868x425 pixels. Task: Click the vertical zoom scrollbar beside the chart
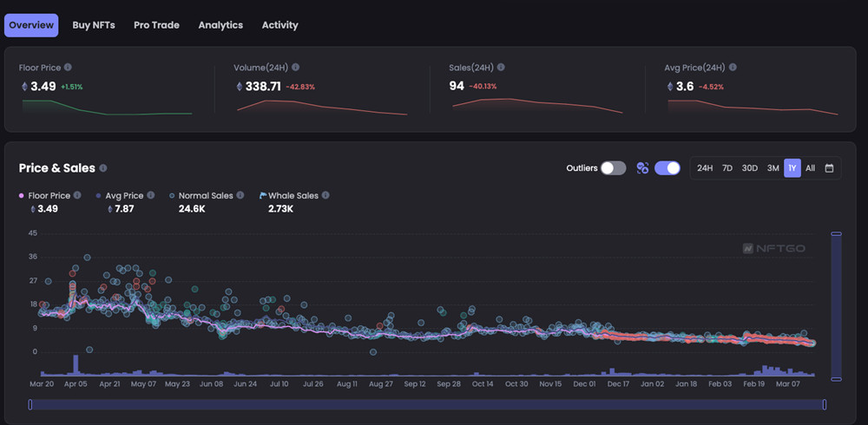[x=836, y=305]
